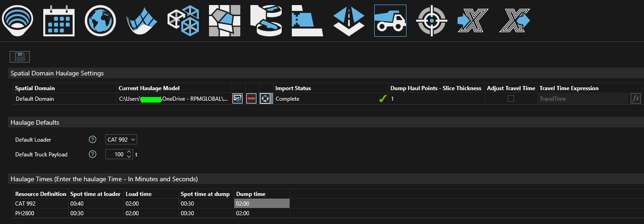Click the red remove haulage model button
This screenshot has height=224, width=644.
251,99
